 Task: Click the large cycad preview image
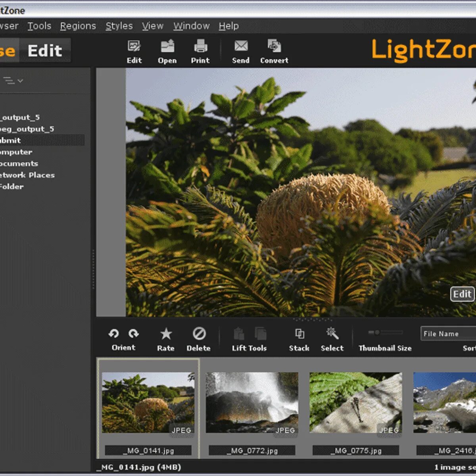click(x=301, y=192)
